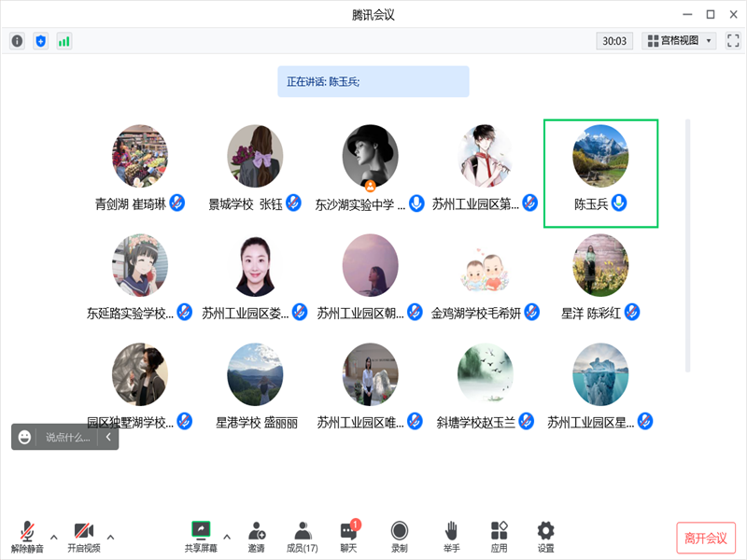Select 苏州工业园区朝... avatar
Viewport: 747px width, 560px height.
(x=370, y=265)
